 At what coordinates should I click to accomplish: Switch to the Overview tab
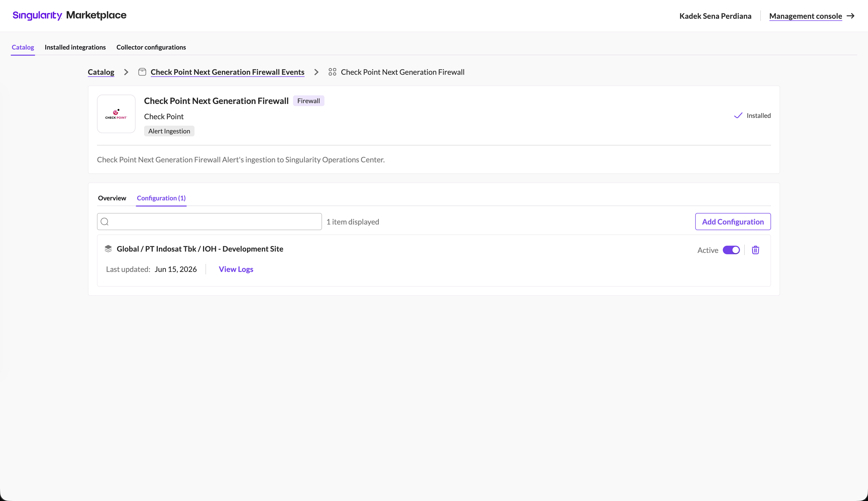click(x=112, y=198)
